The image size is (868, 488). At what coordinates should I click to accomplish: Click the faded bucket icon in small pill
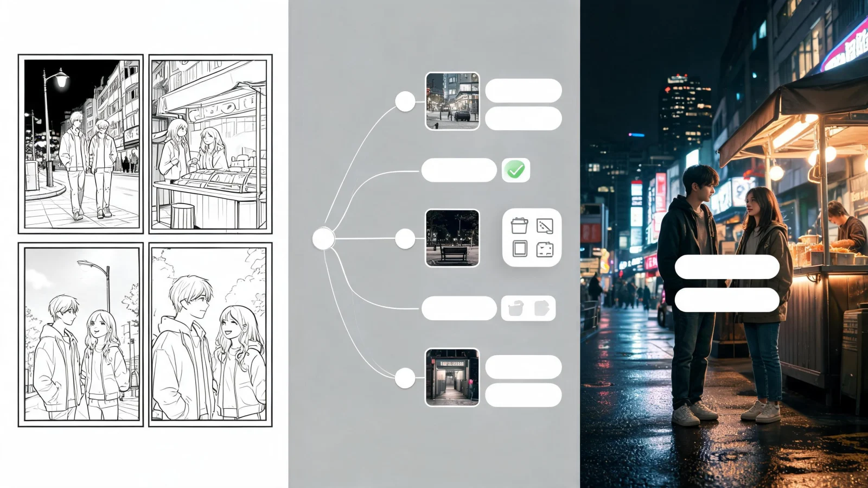coord(515,308)
